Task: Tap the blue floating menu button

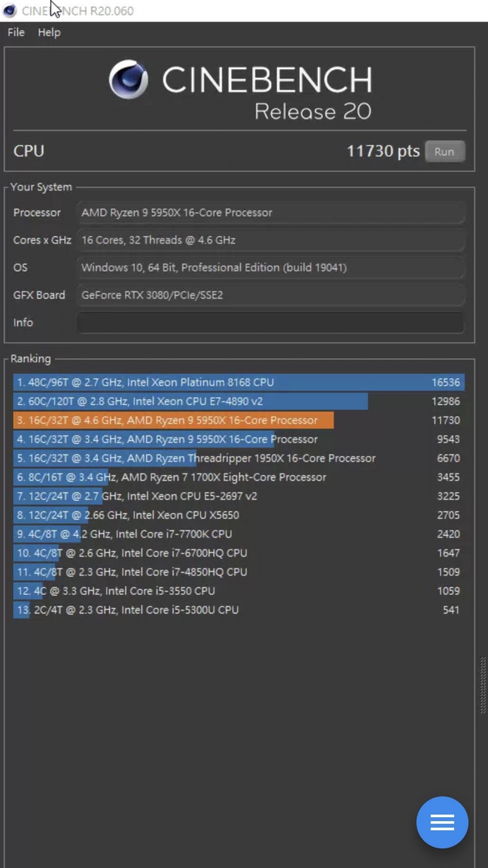Action: pyautogui.click(x=442, y=823)
